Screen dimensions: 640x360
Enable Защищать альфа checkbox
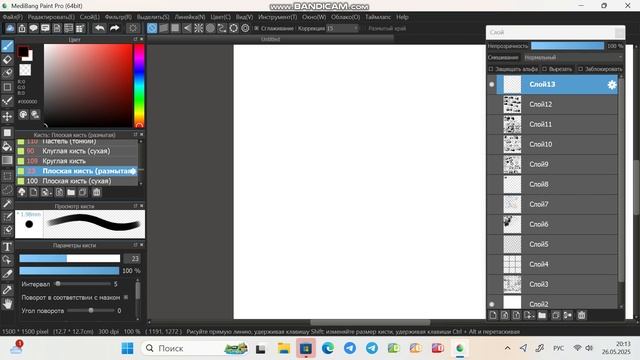pyautogui.click(x=491, y=69)
